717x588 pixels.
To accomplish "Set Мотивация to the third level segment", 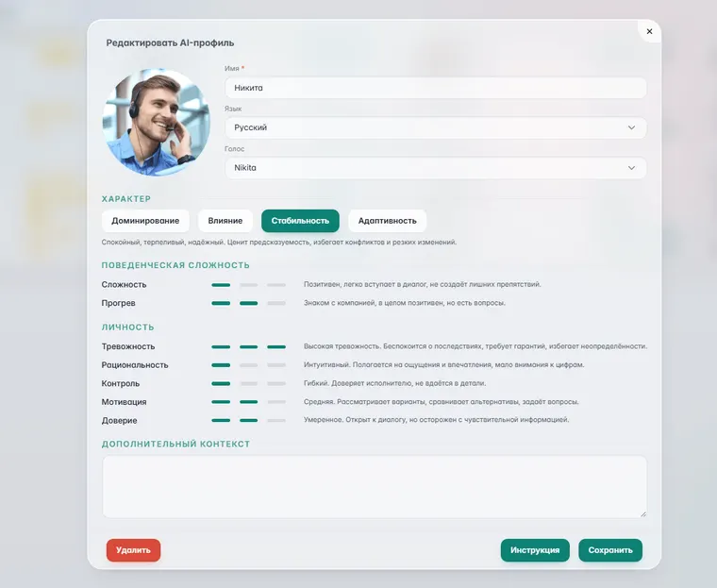I will [x=276, y=402].
